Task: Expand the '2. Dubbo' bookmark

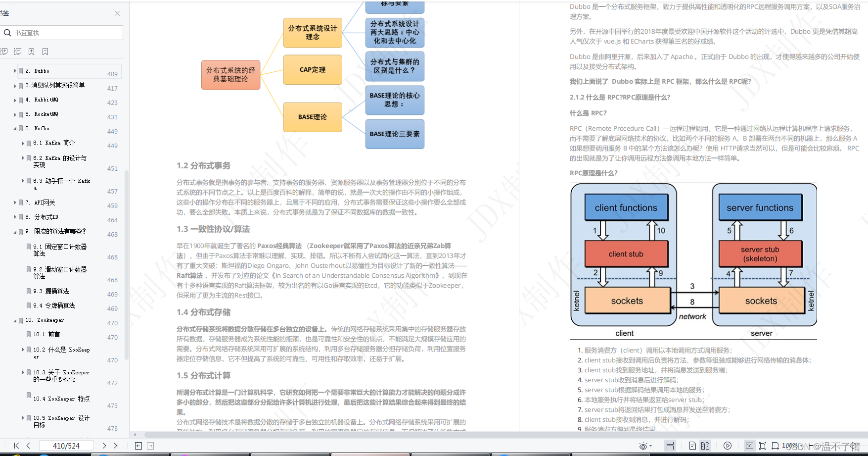Action: (15, 71)
